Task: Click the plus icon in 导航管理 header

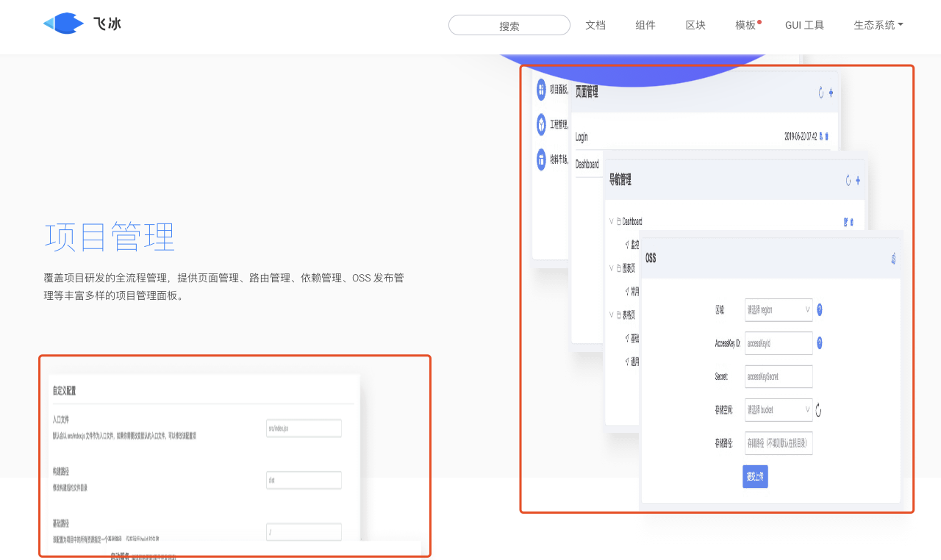Action: click(858, 180)
